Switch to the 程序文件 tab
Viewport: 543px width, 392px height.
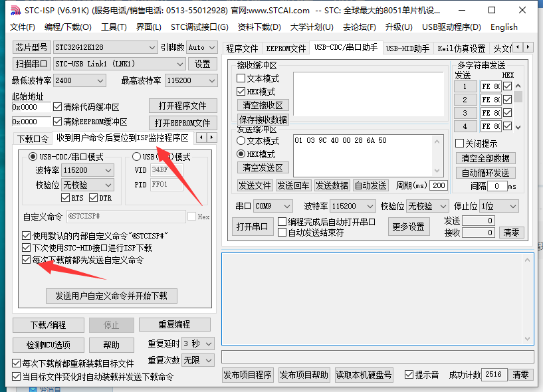242,49
